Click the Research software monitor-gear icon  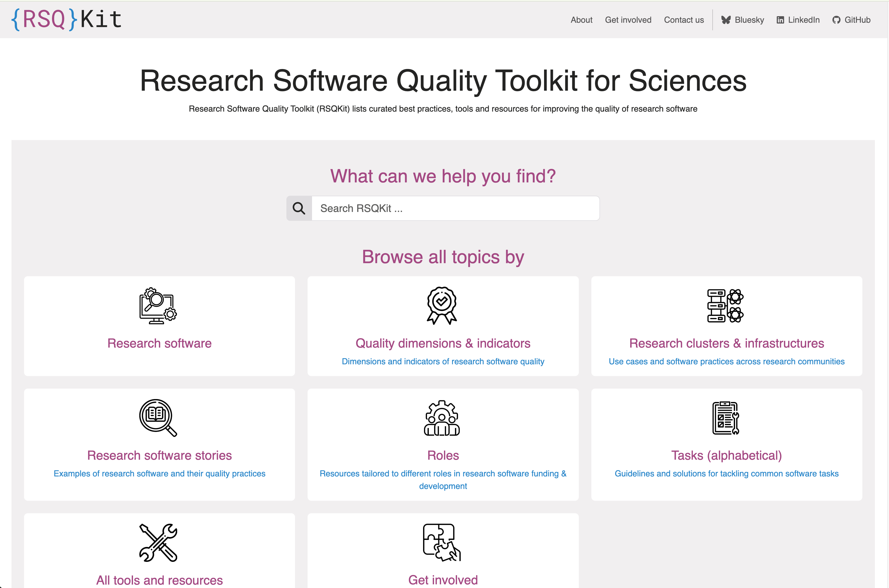tap(158, 305)
